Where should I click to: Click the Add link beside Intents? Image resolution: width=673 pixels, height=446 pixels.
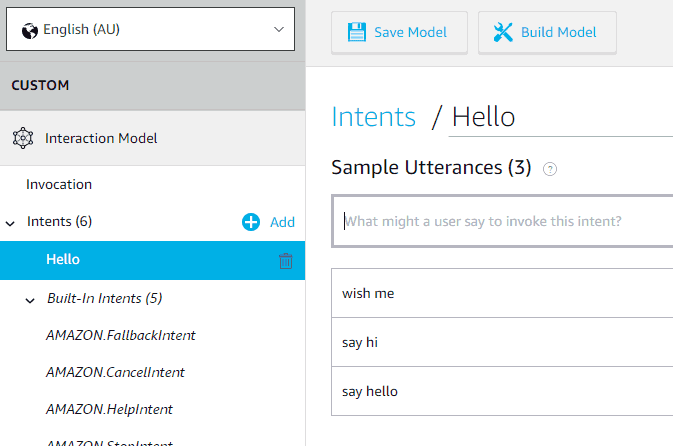tap(282, 222)
